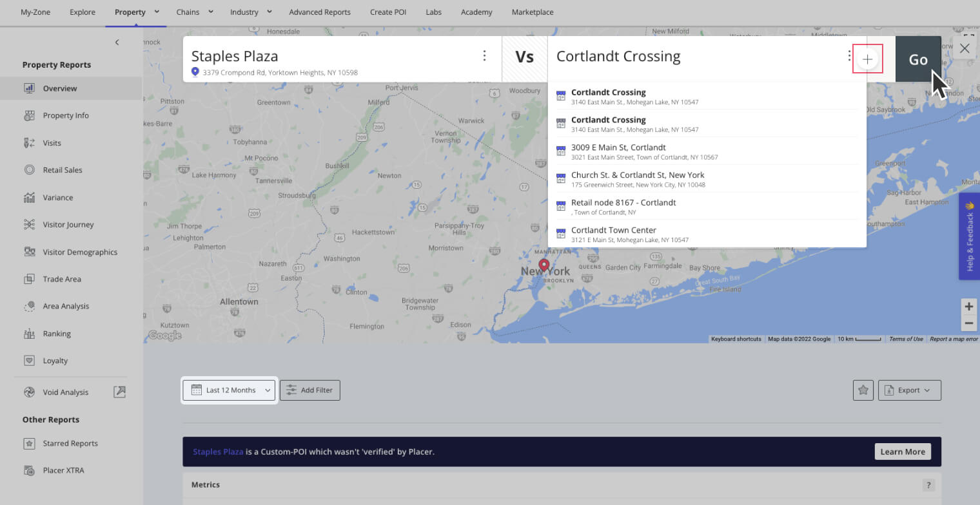Image resolution: width=980 pixels, height=505 pixels.
Task: Open the Marketplace menu item
Action: [x=533, y=12]
